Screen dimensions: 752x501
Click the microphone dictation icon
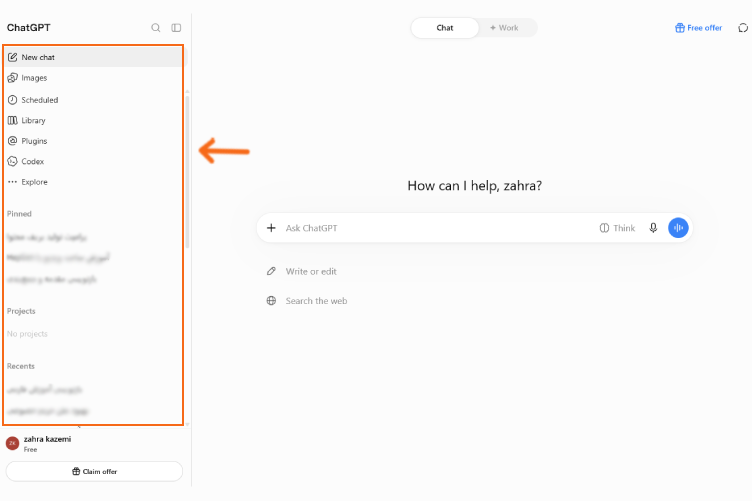(x=653, y=228)
